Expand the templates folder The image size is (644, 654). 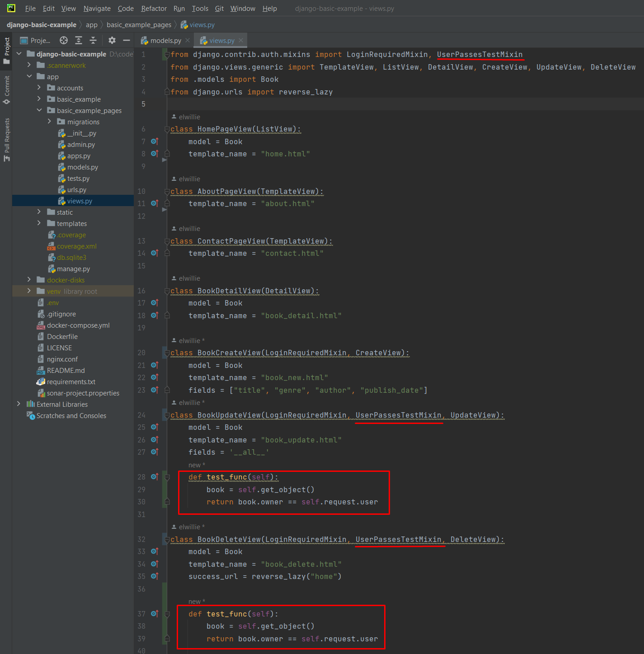[39, 223]
